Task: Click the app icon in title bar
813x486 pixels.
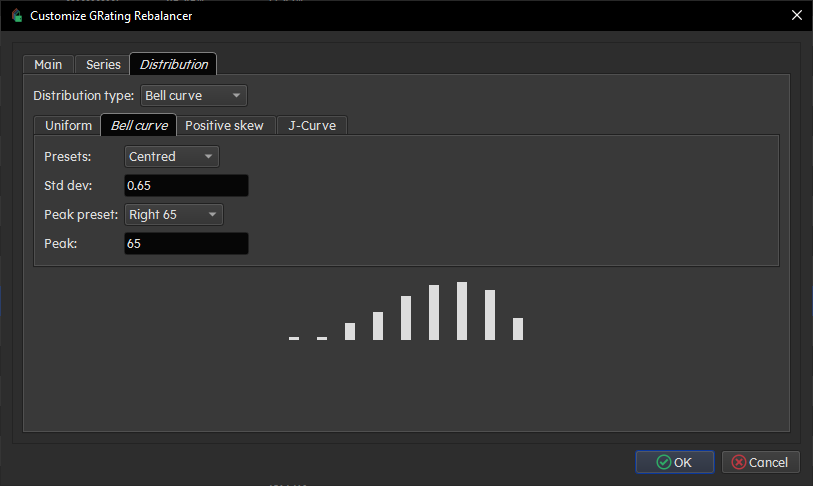Action: tap(17, 16)
